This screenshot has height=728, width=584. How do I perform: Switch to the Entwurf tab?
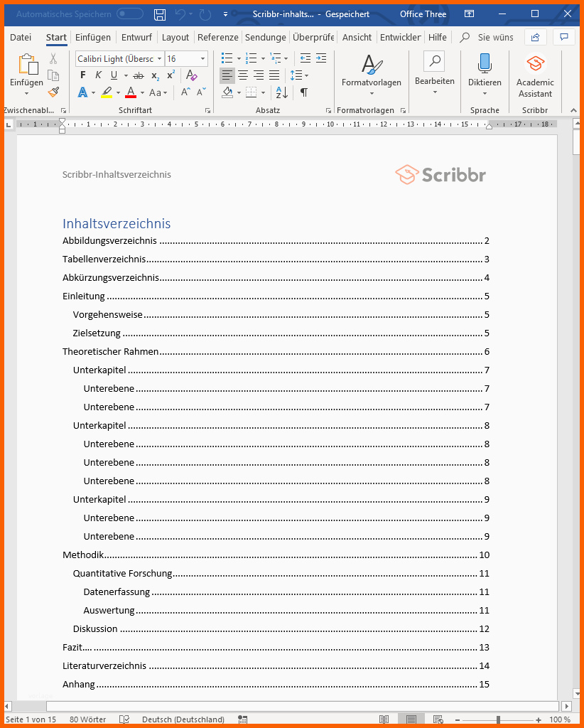[136, 37]
